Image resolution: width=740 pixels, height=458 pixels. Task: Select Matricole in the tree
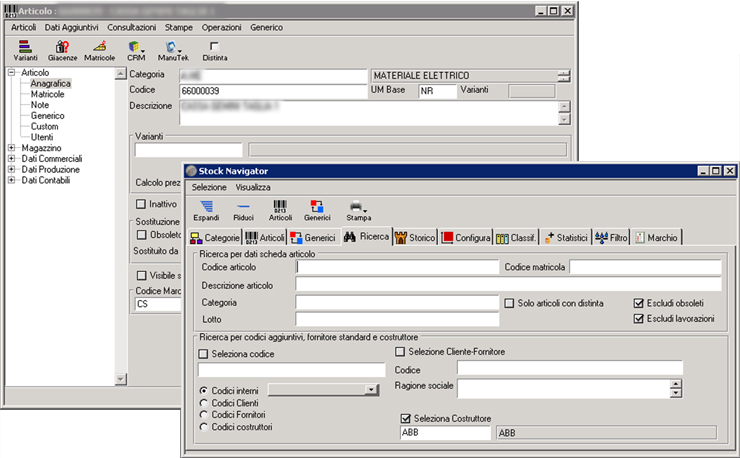[x=48, y=94]
